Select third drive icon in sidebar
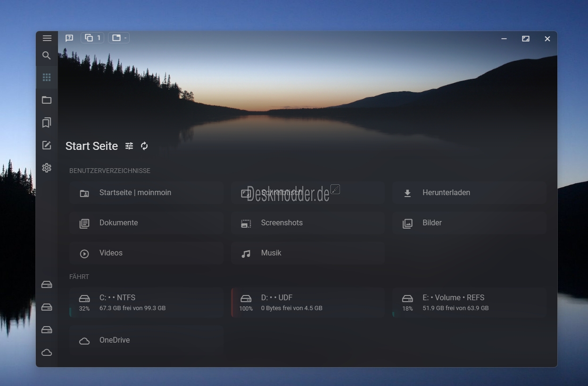Viewport: 588px width, 386px height. click(x=47, y=330)
